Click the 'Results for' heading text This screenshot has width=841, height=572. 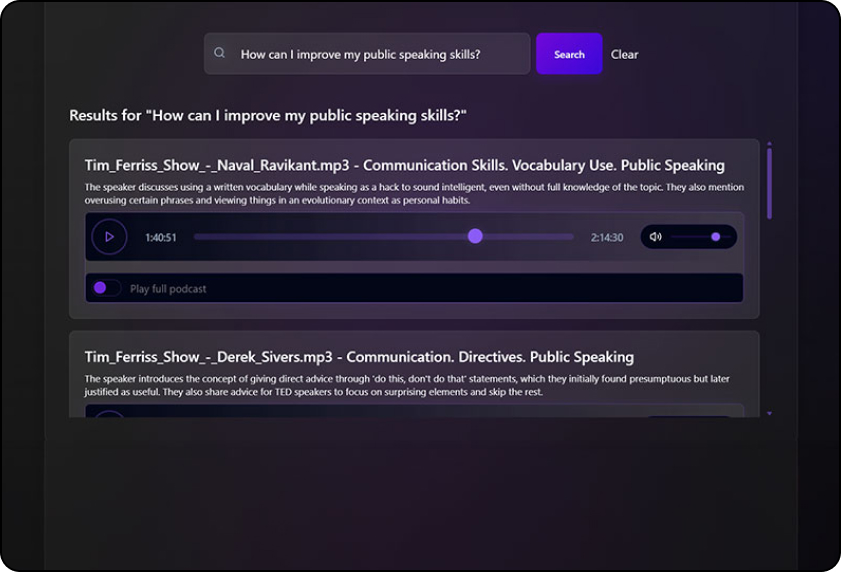(x=268, y=115)
